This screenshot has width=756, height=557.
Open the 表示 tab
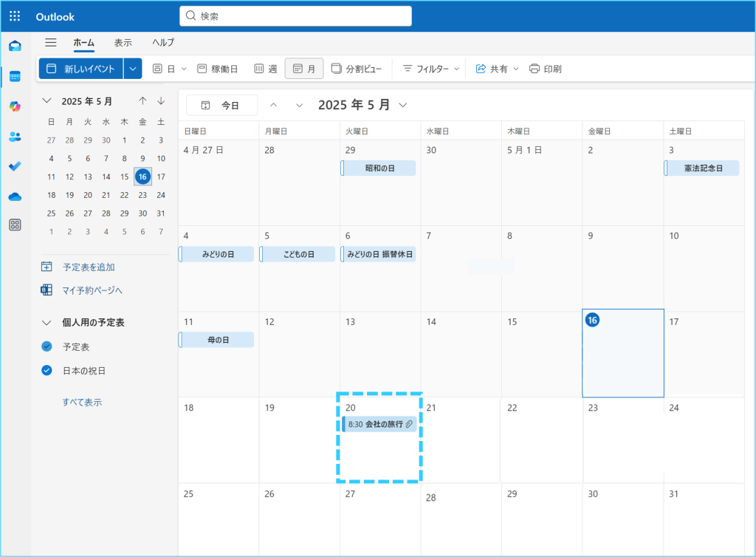[x=123, y=42]
